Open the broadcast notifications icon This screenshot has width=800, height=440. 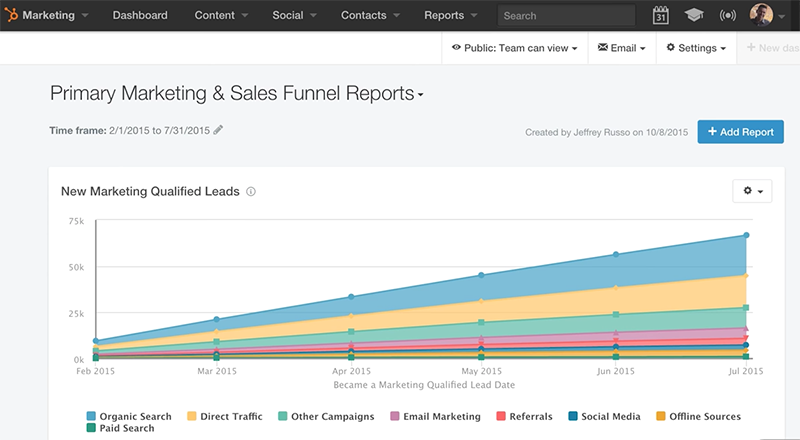727,16
